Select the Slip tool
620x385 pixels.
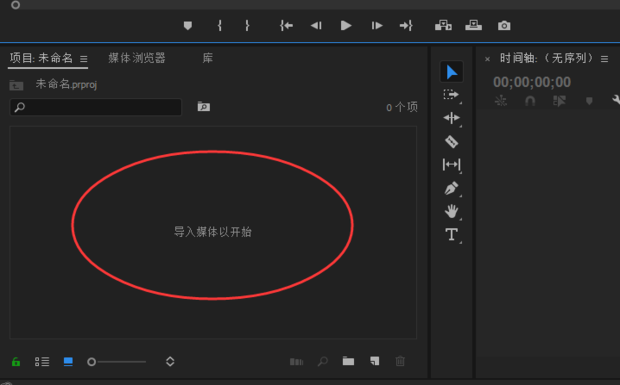pyautogui.click(x=452, y=164)
